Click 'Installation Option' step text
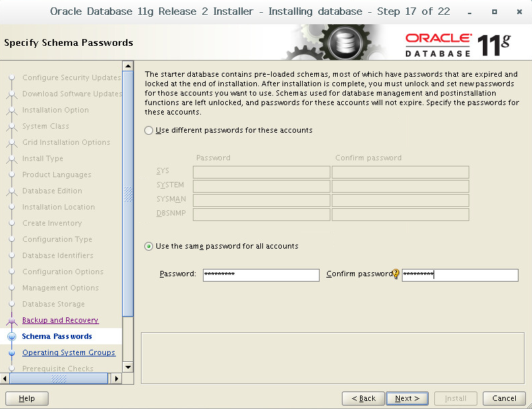The height and width of the screenshot is (409, 532). [55, 110]
